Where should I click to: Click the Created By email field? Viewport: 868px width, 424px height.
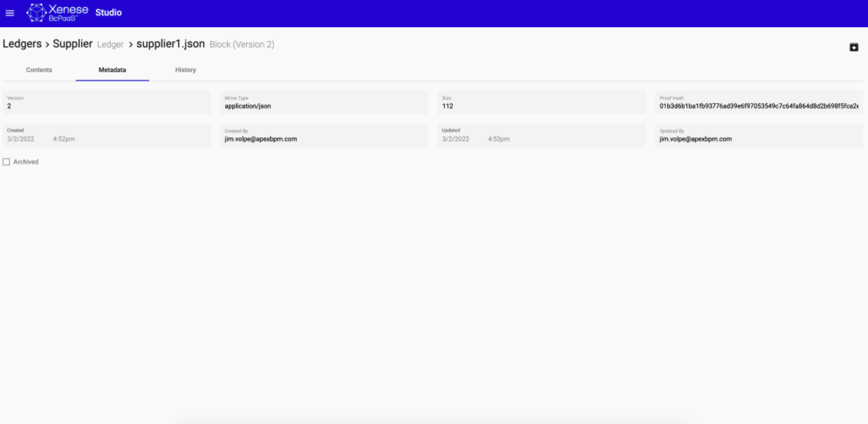[324, 135]
